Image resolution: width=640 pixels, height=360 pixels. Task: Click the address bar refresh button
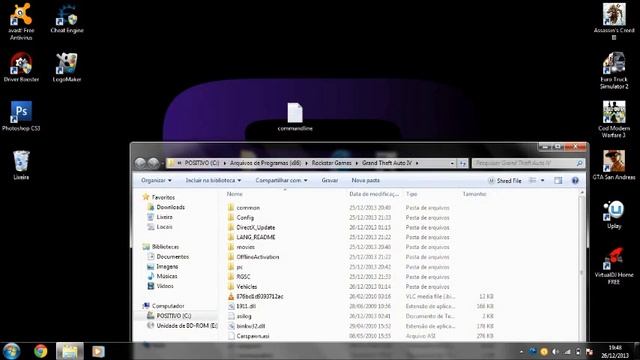(x=462, y=163)
